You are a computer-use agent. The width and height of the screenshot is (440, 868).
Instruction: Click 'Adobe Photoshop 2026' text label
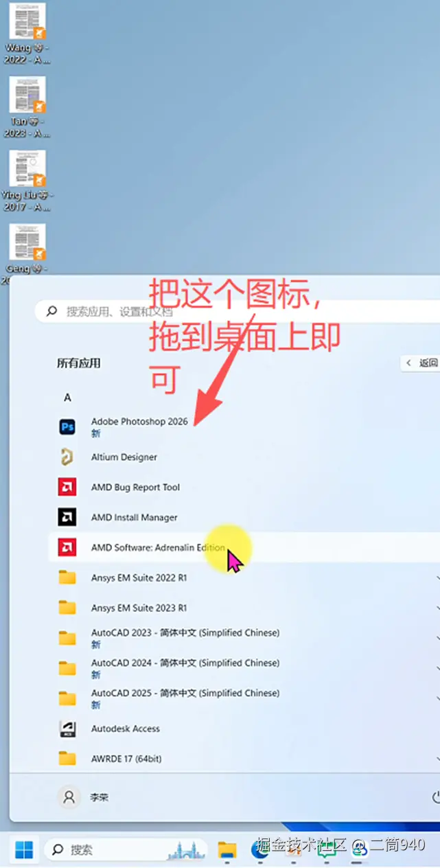pos(139,422)
